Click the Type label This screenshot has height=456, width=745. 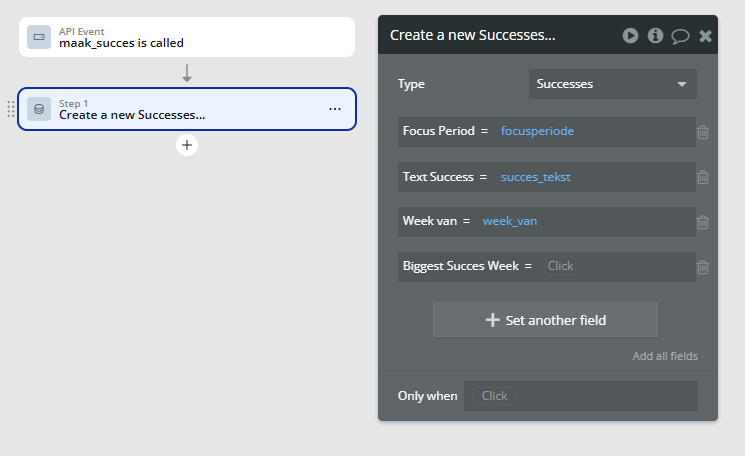point(411,84)
